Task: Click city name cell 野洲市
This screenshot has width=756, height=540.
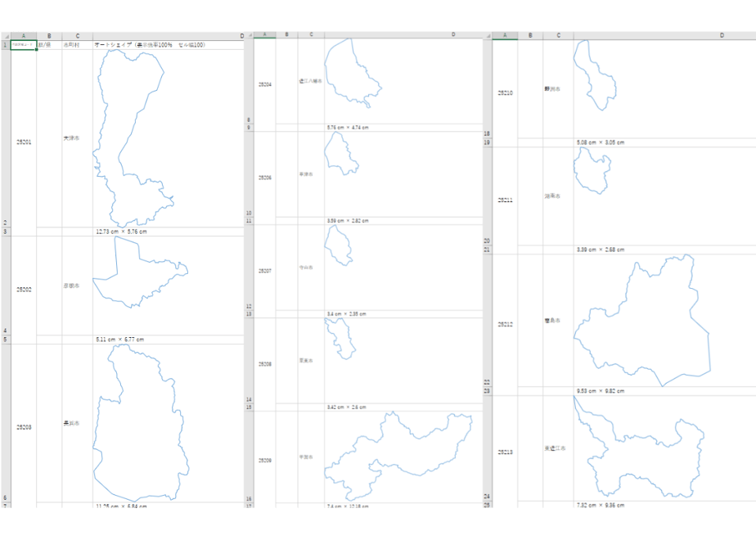Action: [x=558, y=89]
